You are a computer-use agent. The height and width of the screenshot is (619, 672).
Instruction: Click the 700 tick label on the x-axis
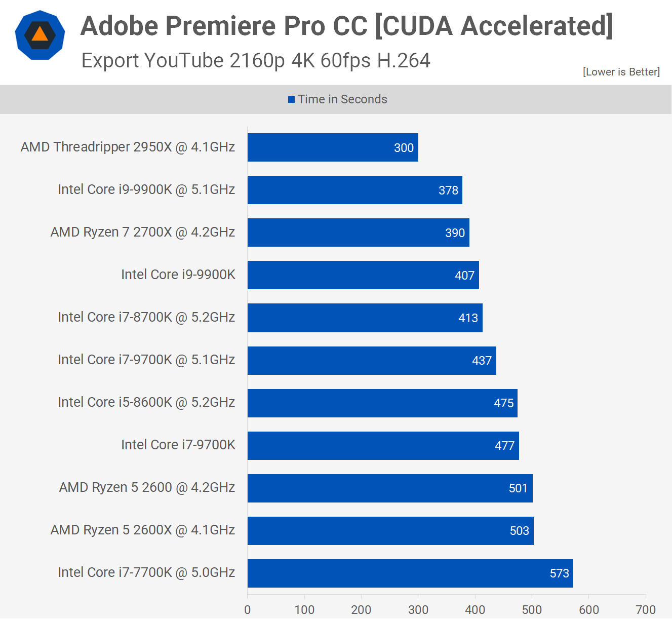pyautogui.click(x=645, y=609)
